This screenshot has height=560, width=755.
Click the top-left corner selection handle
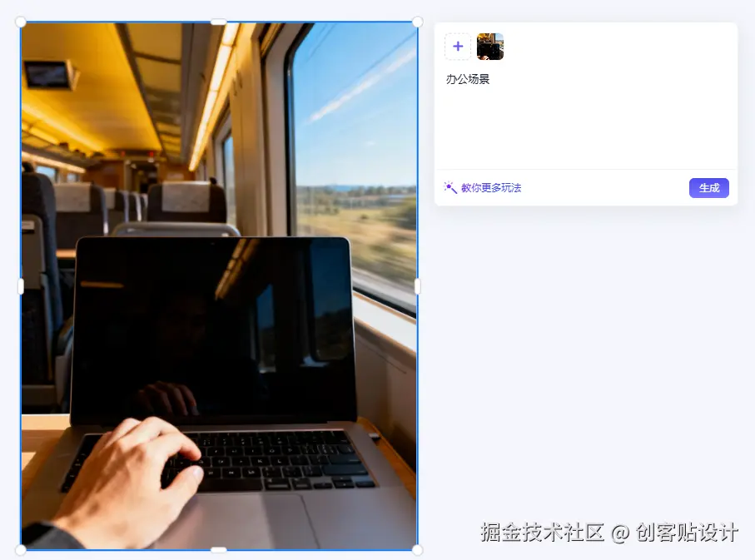(x=21, y=22)
